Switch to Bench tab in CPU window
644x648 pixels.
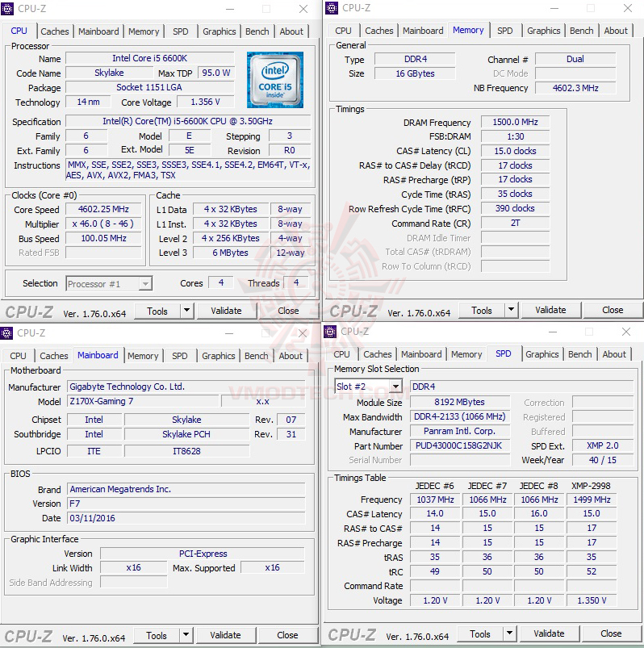[x=257, y=31]
